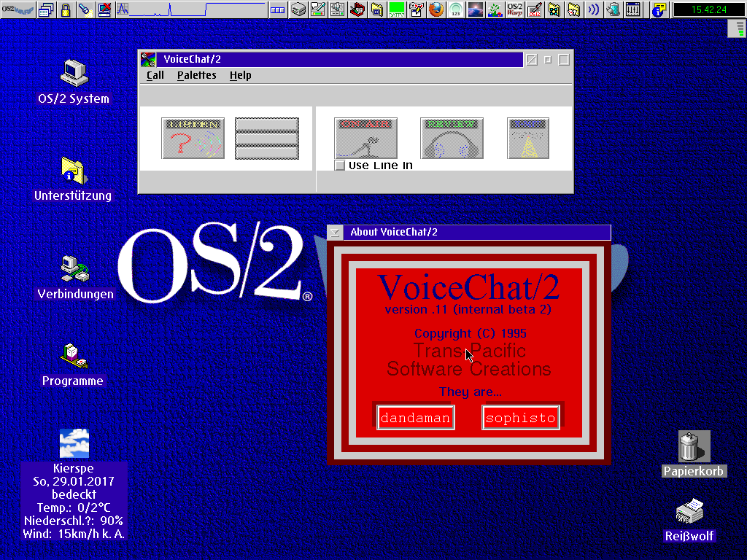Image resolution: width=747 pixels, height=560 pixels.
Task: Launch Firefox from the toolbar
Action: (x=436, y=9)
